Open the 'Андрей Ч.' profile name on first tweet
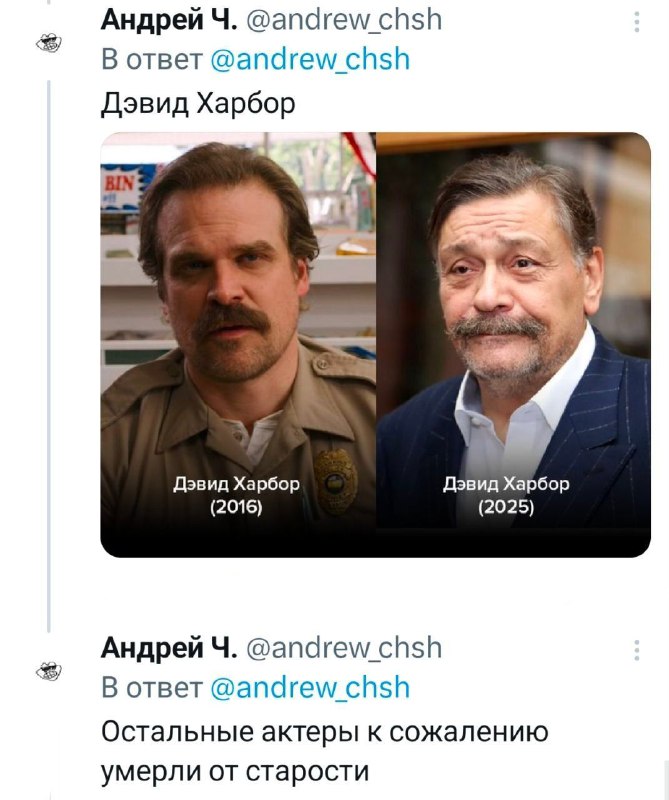This screenshot has height=800, width=669. 168,20
